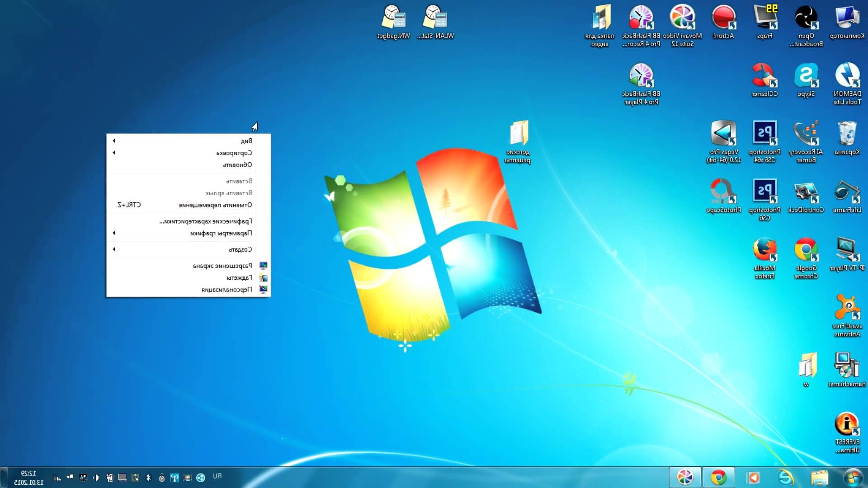Click the Windows Start button

coord(853,478)
